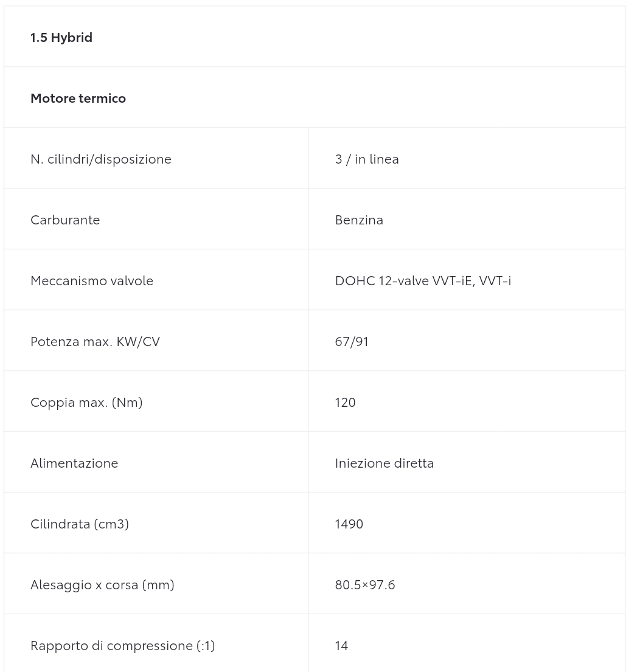Select the "67/91" power value

pyautogui.click(x=352, y=342)
